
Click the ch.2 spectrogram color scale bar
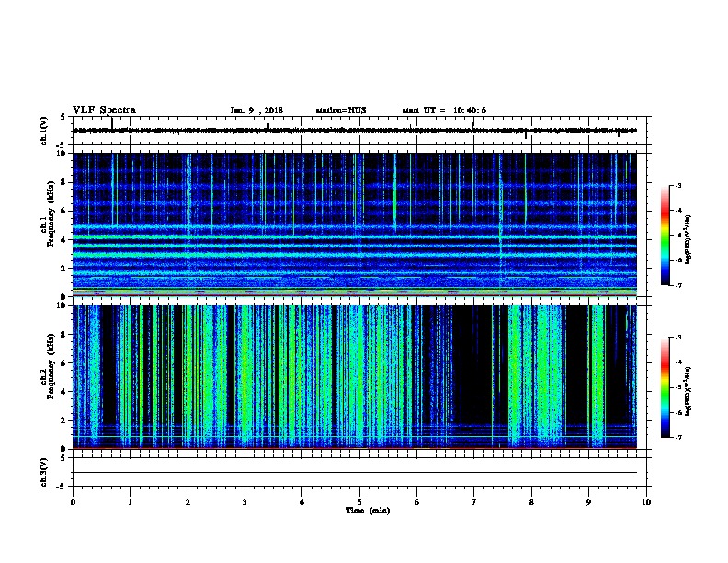pos(665,387)
